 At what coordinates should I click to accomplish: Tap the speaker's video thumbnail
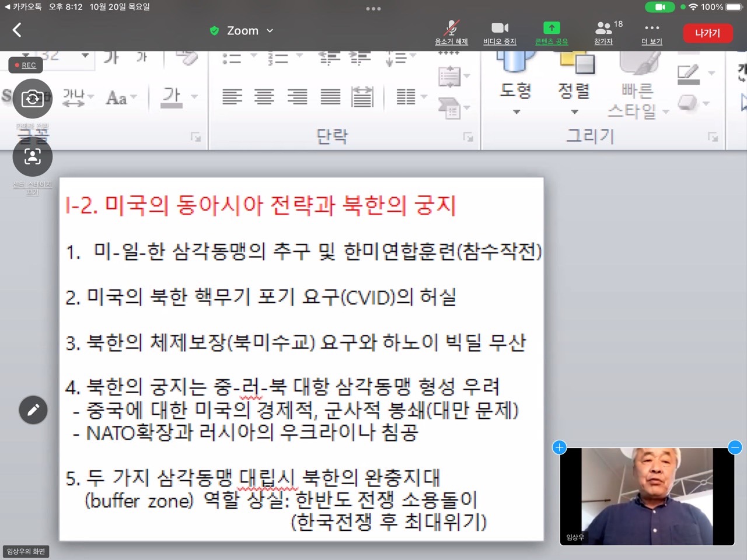pyautogui.click(x=647, y=496)
